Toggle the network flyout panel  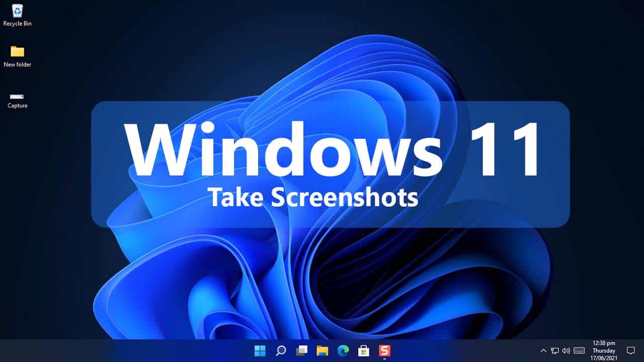(x=554, y=350)
